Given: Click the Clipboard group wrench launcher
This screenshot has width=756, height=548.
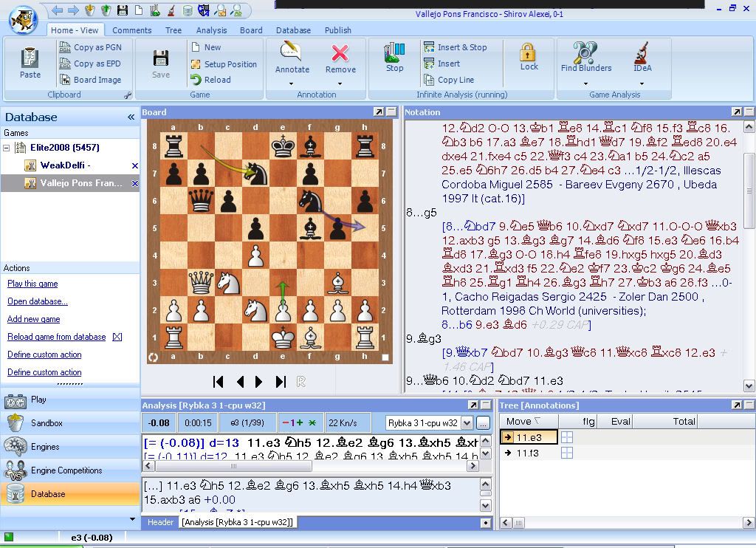Looking at the screenshot, I should (x=128, y=95).
